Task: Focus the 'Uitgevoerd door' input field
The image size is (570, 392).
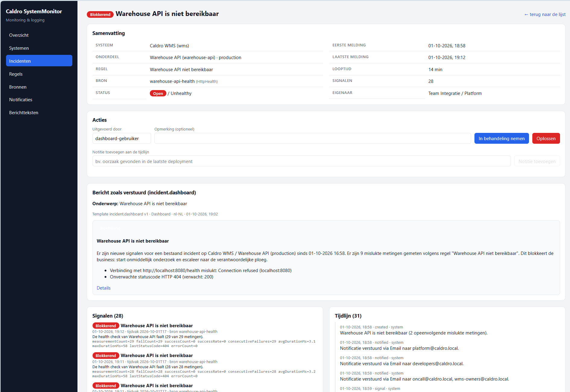Action: pos(121,139)
